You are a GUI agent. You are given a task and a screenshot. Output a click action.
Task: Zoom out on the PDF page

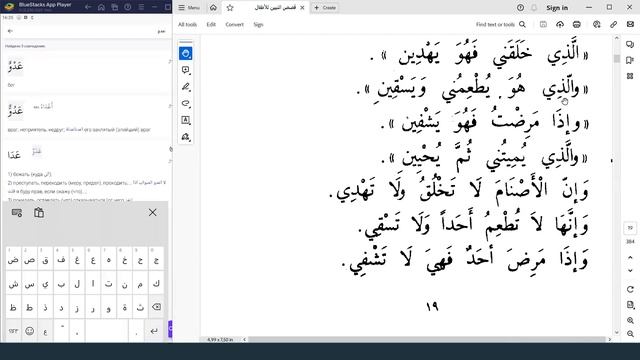click(x=630, y=334)
